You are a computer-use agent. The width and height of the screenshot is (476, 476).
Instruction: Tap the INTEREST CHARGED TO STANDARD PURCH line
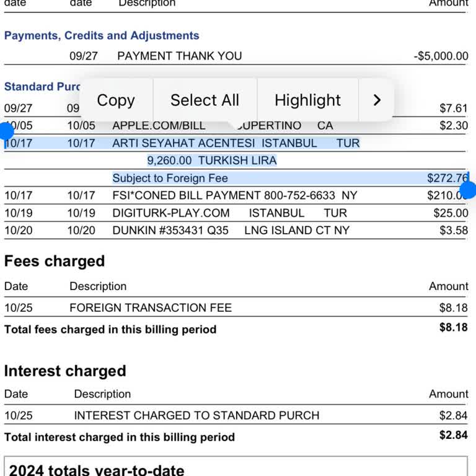pyautogui.click(x=196, y=415)
